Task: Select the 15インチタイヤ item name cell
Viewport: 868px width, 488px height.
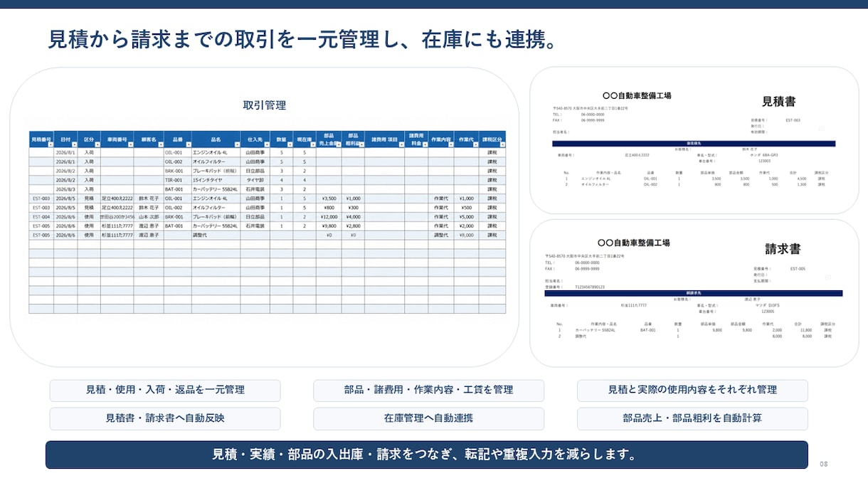Action: (x=216, y=180)
